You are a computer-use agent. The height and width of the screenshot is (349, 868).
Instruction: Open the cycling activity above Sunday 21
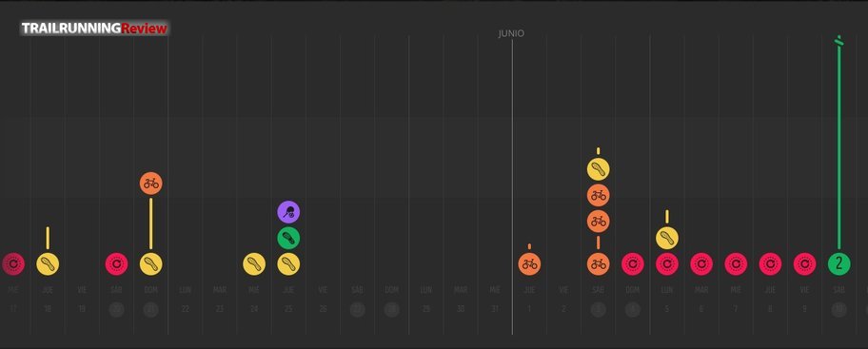tap(150, 184)
